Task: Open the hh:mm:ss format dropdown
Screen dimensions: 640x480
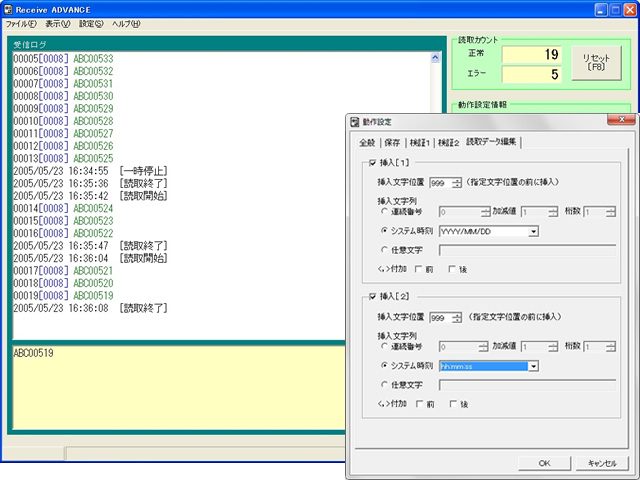Action: coord(533,366)
